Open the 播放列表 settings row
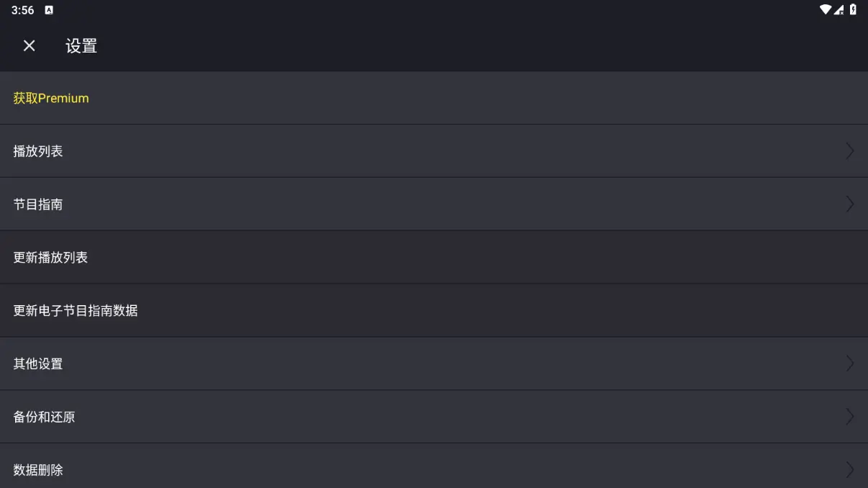This screenshot has height=488, width=868. pyautogui.click(x=434, y=151)
